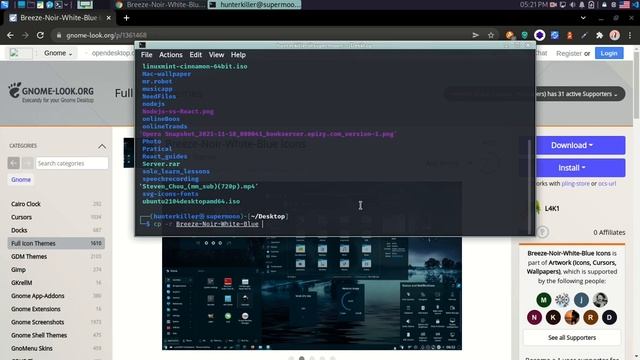Viewport: 640px width, 360px height.
Task: Open Gimp category
Action: pos(18,269)
